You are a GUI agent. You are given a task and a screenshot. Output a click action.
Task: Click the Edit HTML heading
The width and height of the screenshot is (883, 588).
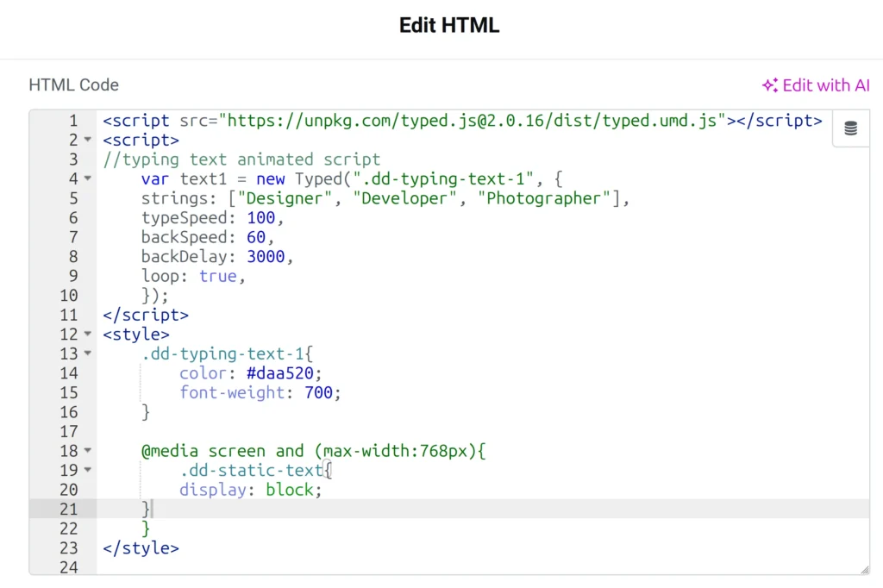pos(448,25)
